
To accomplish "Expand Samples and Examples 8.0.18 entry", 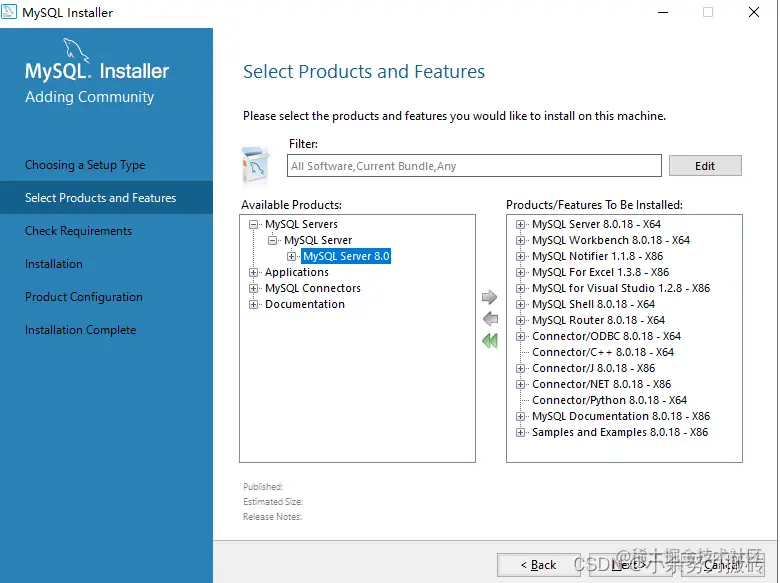I will (x=520, y=432).
